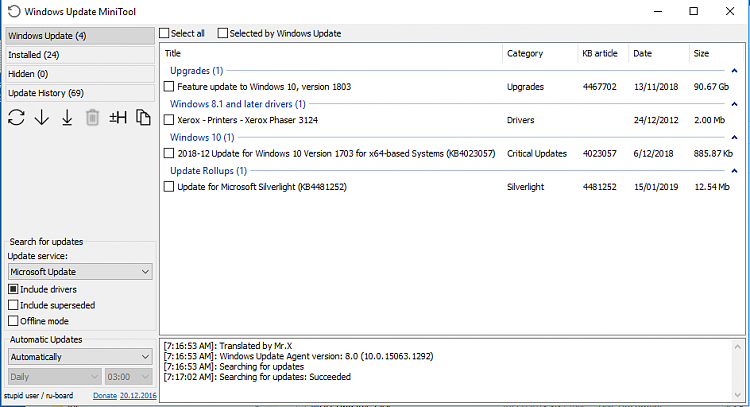
Task: Sort by the KB article column header
Action: pos(603,54)
